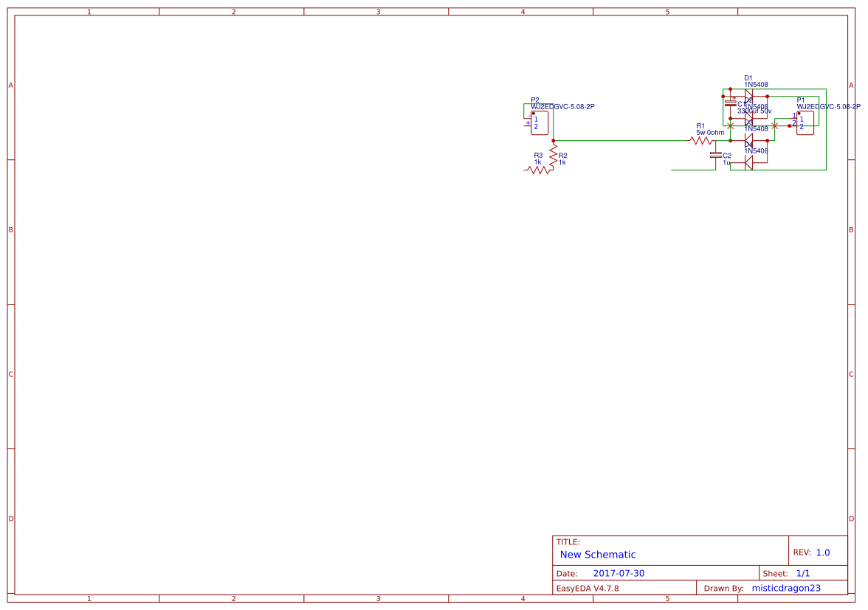Click the 1N5408 value label under D3
Screen dimensions: 868x610
click(x=757, y=128)
